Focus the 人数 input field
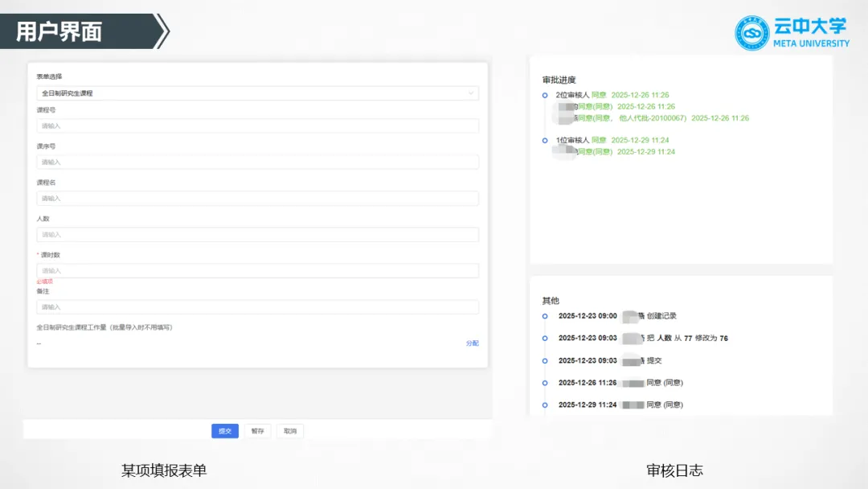The width and height of the screenshot is (868, 489). (257, 235)
